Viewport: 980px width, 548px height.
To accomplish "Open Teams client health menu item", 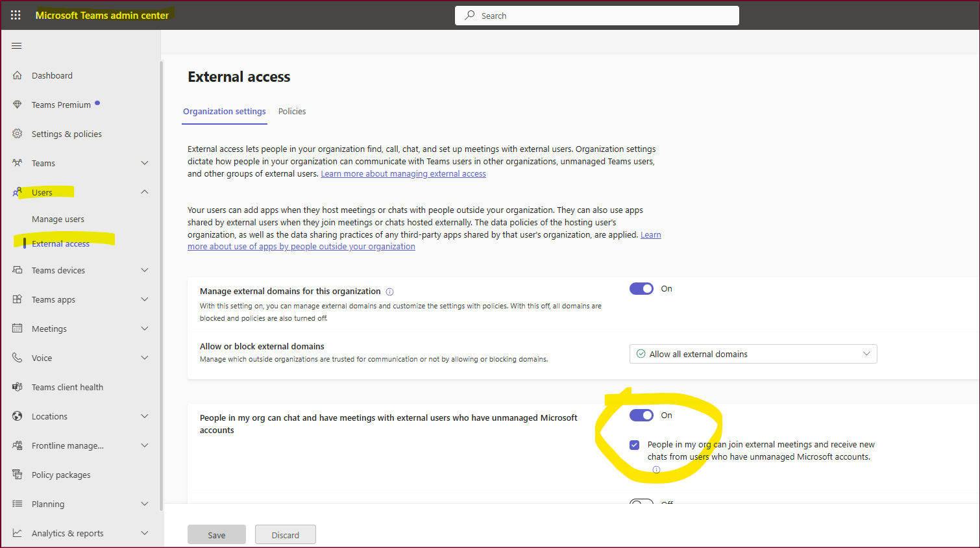I will (67, 388).
